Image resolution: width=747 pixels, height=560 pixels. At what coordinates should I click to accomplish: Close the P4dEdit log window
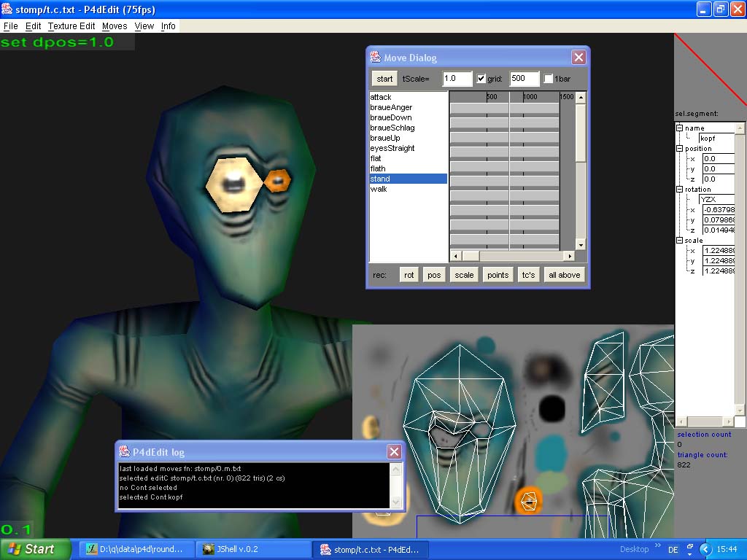tap(394, 452)
